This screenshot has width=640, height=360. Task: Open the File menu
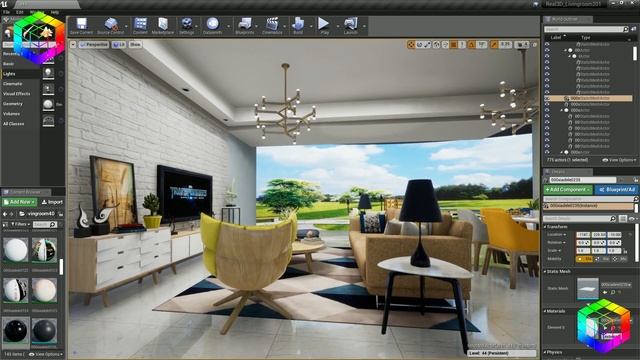(7, 12)
